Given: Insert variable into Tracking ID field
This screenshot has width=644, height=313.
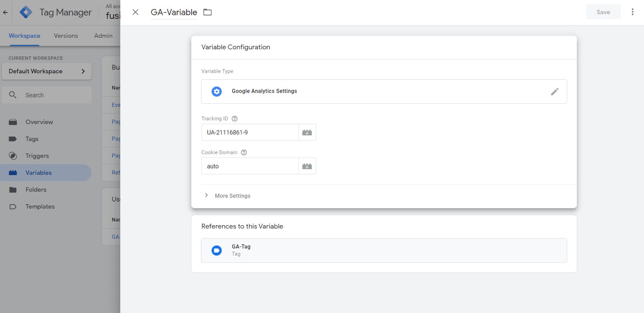Looking at the screenshot, I should coord(307,132).
